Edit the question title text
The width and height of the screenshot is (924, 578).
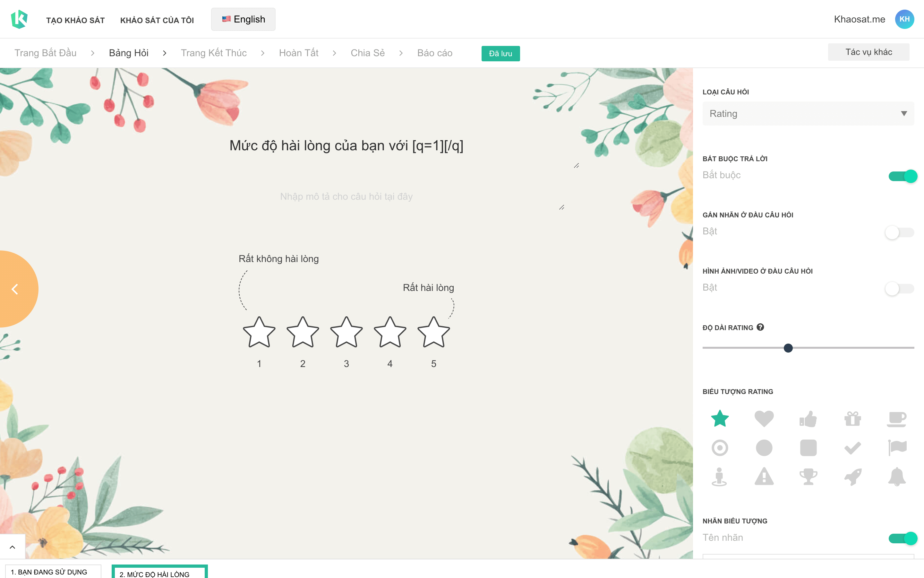[x=346, y=146]
